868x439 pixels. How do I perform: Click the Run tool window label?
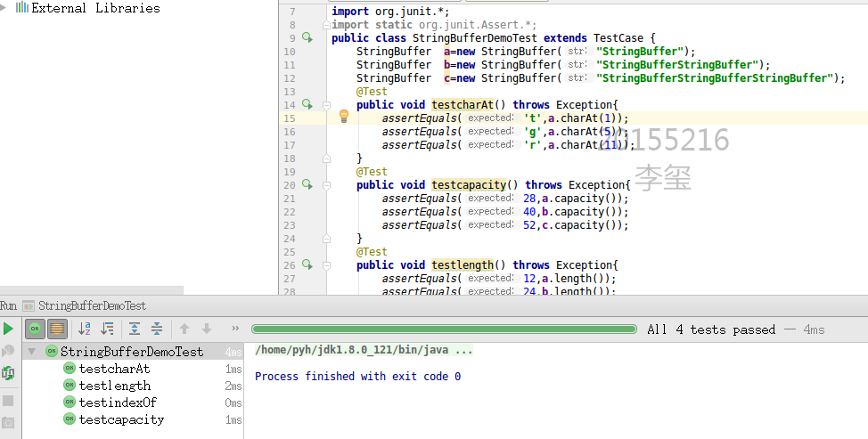click(8, 305)
